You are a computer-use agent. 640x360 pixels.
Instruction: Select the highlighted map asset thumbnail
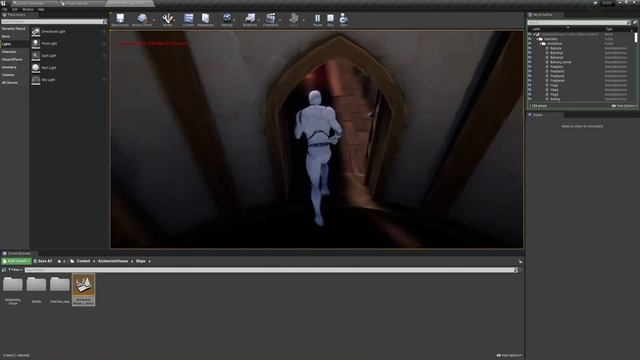coord(83,289)
